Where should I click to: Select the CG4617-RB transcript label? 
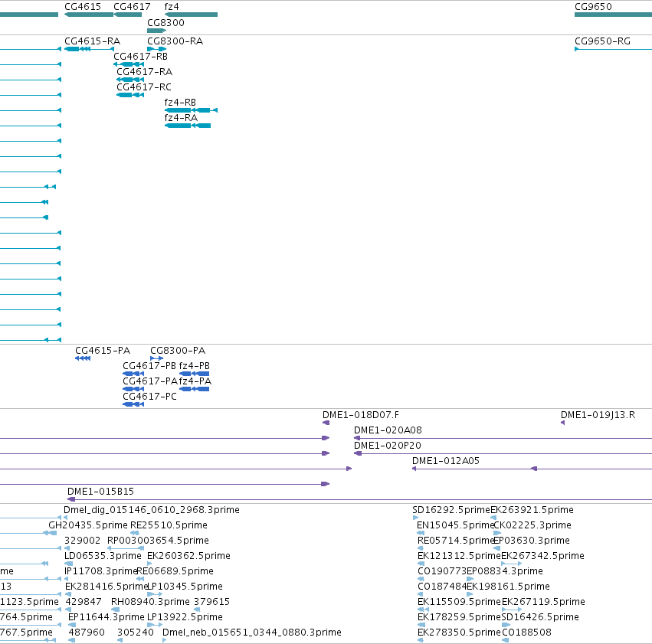(x=140, y=57)
